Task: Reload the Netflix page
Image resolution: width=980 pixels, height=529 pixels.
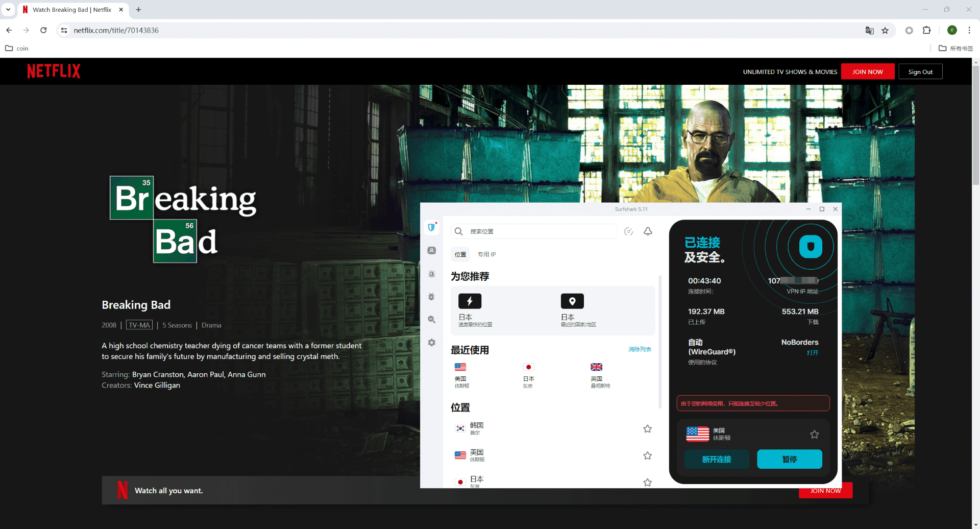Action: point(43,30)
